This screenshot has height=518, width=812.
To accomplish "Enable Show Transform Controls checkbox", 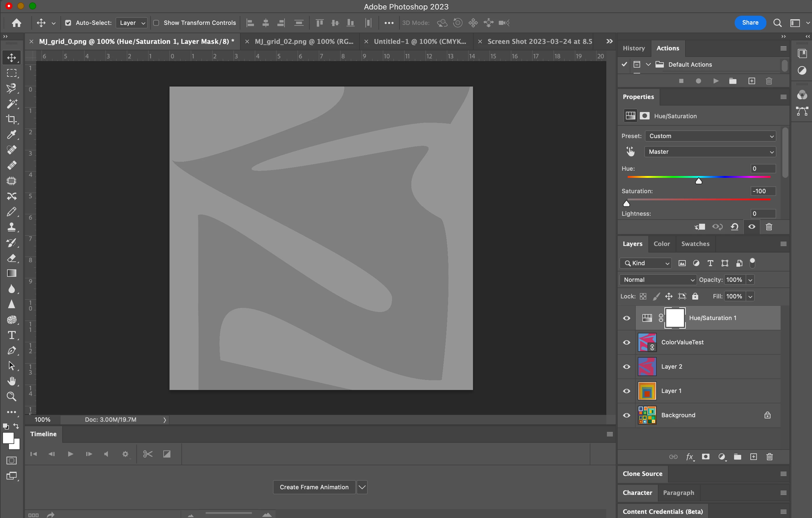I will (156, 23).
